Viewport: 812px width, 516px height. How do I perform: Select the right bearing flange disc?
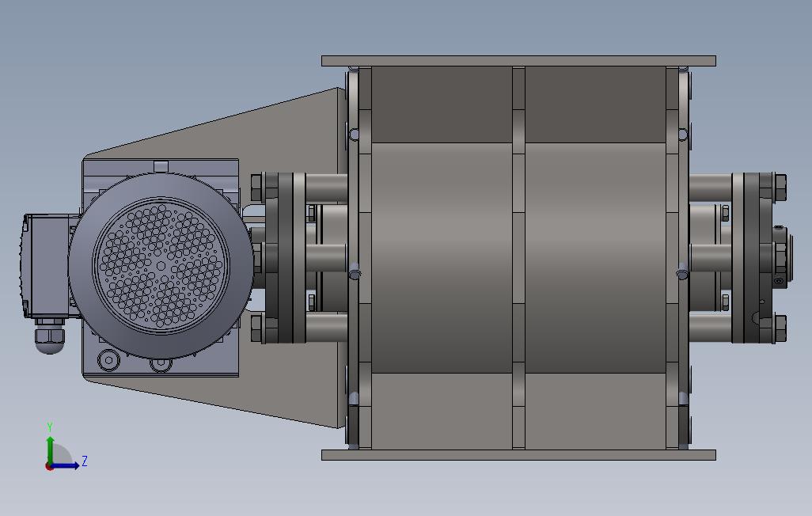[751, 257]
